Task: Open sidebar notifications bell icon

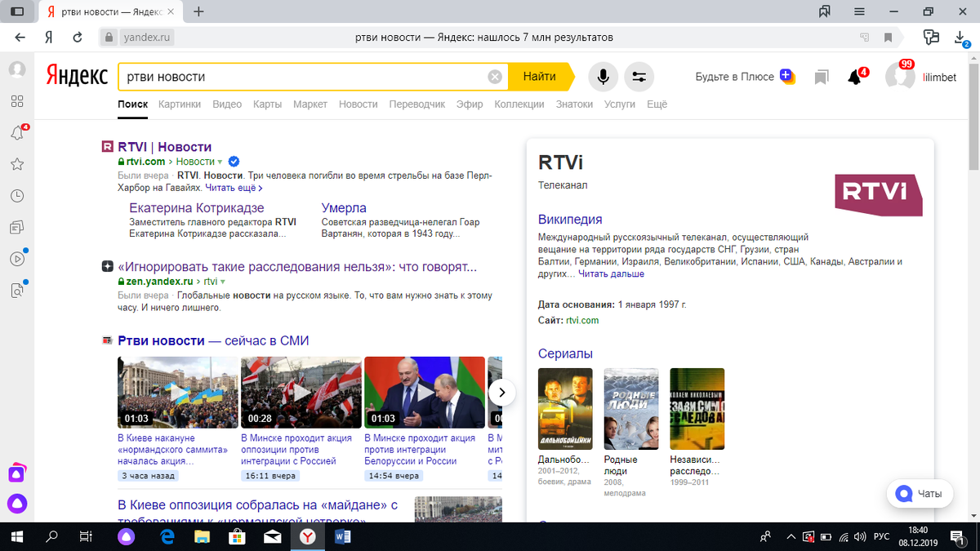Action: pos(16,133)
